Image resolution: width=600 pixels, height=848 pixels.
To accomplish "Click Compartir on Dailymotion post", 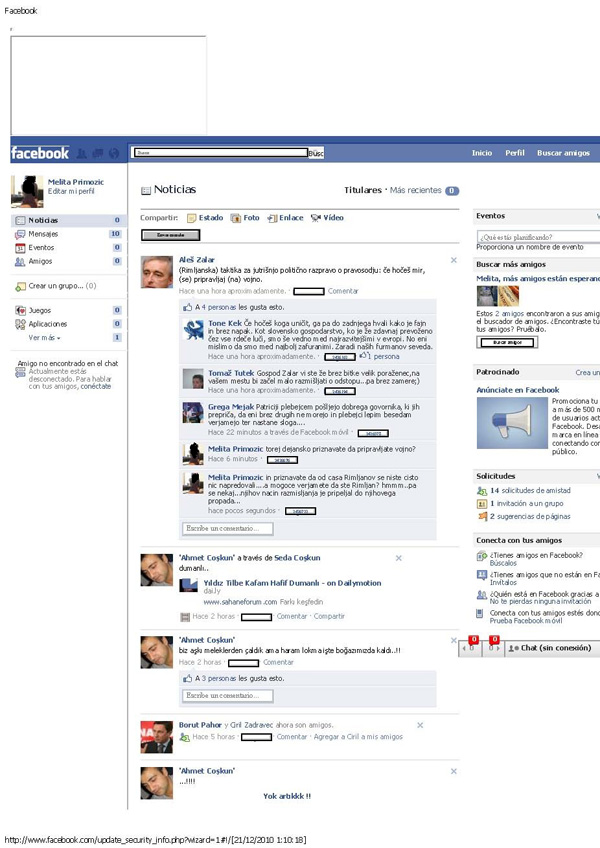I will coord(329,616).
